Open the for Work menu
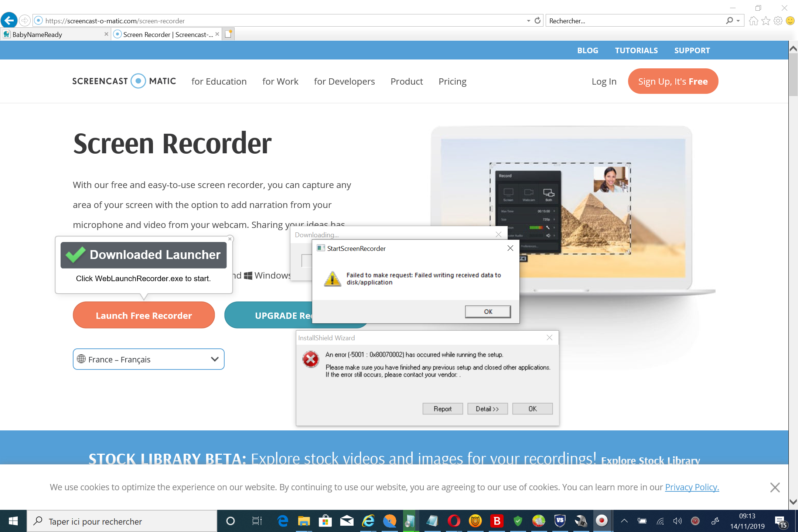The width and height of the screenshot is (798, 532). [280, 81]
